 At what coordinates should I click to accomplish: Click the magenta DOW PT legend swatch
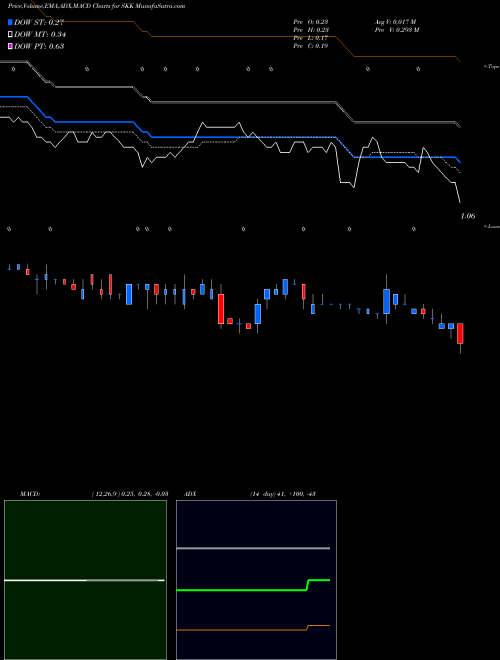tap(10, 46)
